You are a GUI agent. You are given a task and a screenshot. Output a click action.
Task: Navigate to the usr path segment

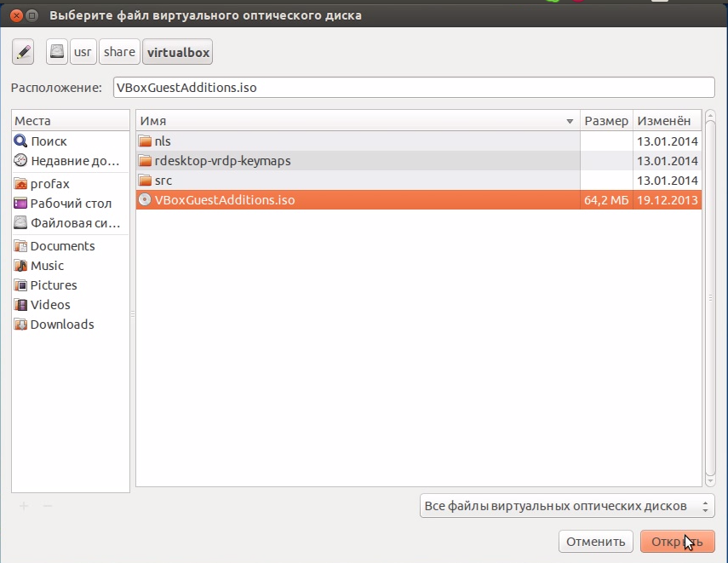[x=83, y=52]
